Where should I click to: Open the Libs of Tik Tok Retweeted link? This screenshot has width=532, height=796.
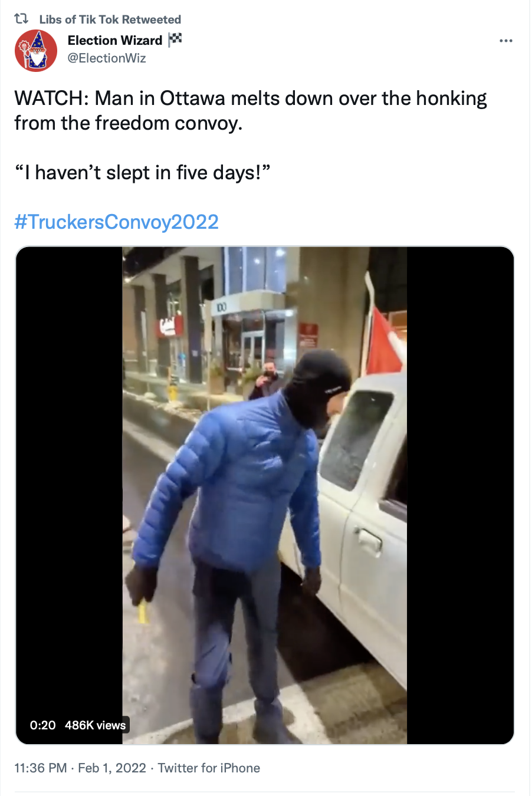click(x=110, y=19)
